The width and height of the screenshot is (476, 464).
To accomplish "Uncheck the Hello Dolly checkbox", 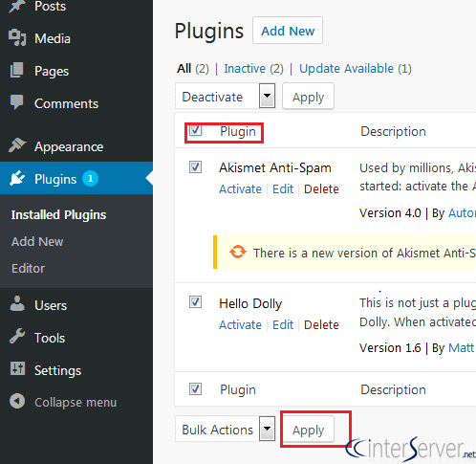I will pos(195,302).
